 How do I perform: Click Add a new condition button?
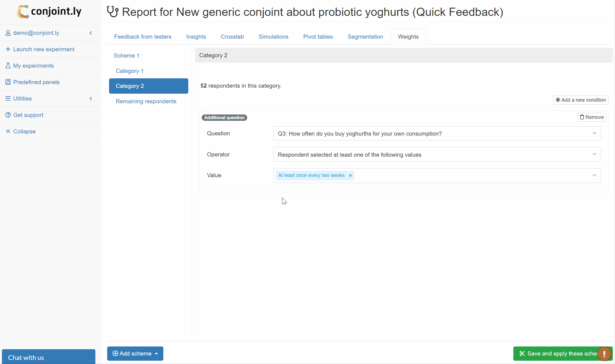pos(580,100)
